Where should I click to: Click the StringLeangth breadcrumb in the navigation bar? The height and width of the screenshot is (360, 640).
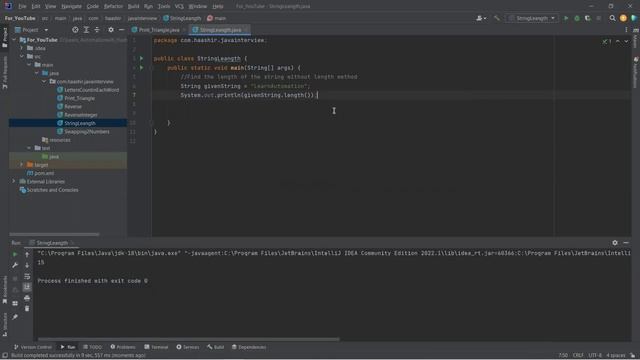pyautogui.click(x=182, y=18)
